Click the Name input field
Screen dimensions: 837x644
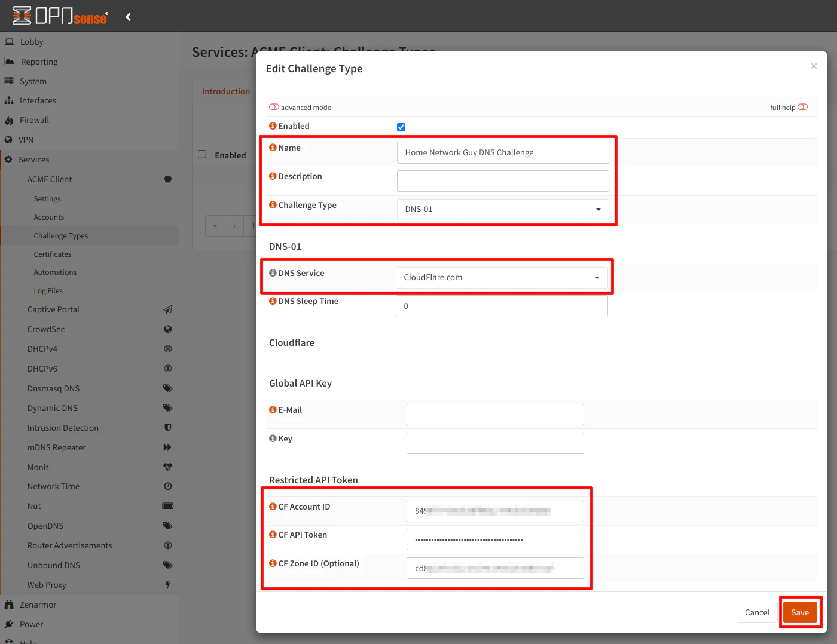503,152
